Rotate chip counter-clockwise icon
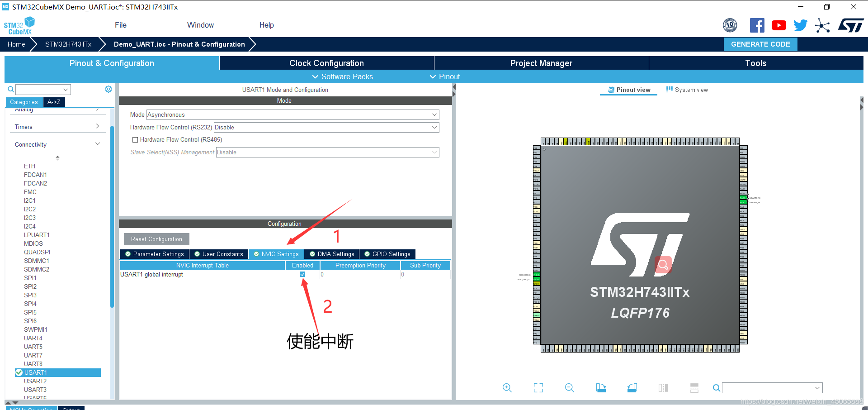868x410 pixels. pos(632,388)
